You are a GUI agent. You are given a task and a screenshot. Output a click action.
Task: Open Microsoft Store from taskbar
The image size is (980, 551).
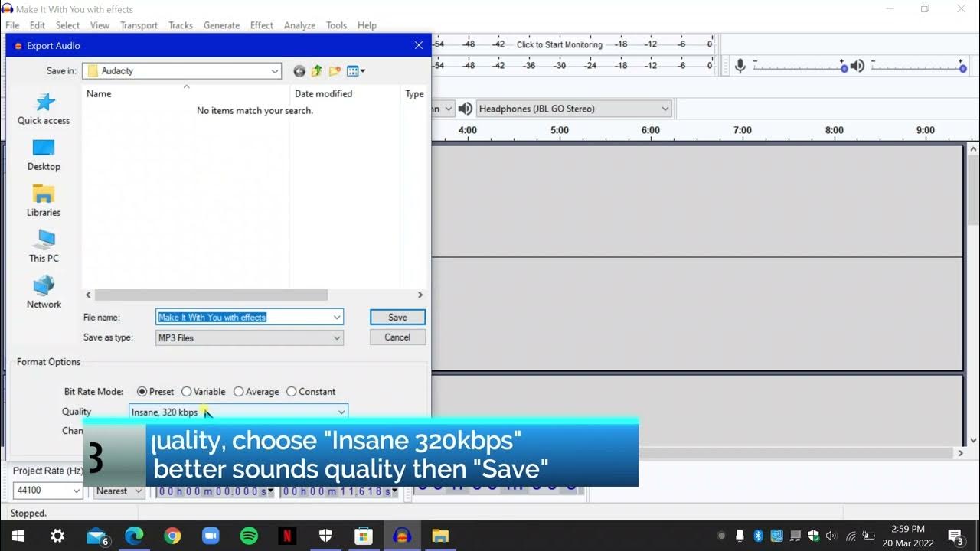click(x=364, y=536)
